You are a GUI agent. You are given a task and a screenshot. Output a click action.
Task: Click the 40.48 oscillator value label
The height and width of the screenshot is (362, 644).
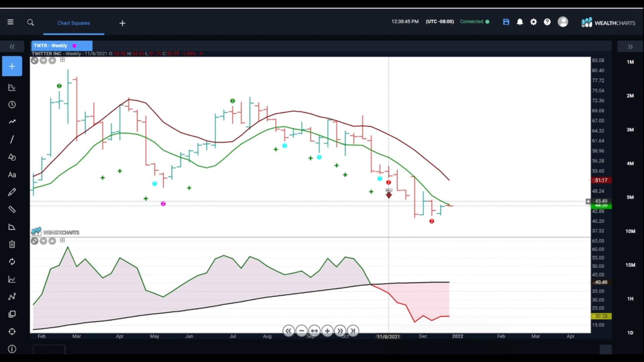[601, 283]
